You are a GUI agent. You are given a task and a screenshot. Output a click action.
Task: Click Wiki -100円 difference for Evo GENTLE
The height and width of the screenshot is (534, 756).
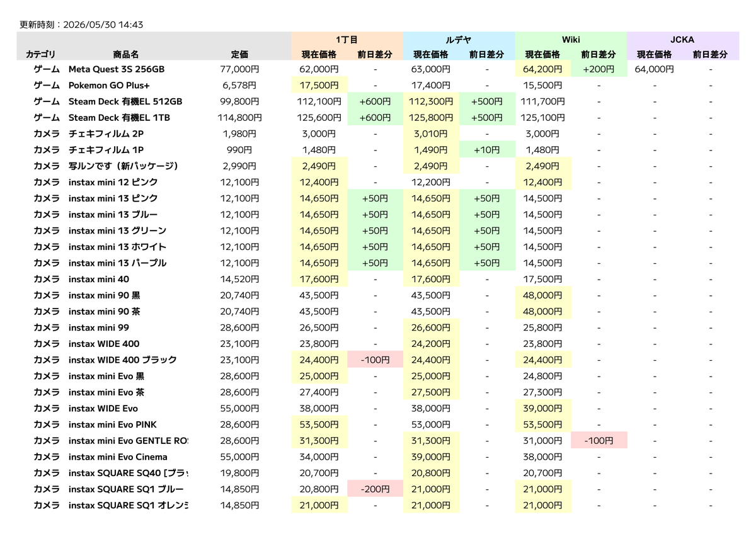pos(598,440)
